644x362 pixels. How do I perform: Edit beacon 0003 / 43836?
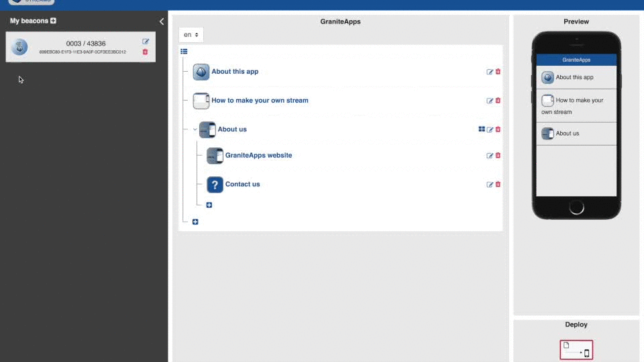[x=146, y=42]
